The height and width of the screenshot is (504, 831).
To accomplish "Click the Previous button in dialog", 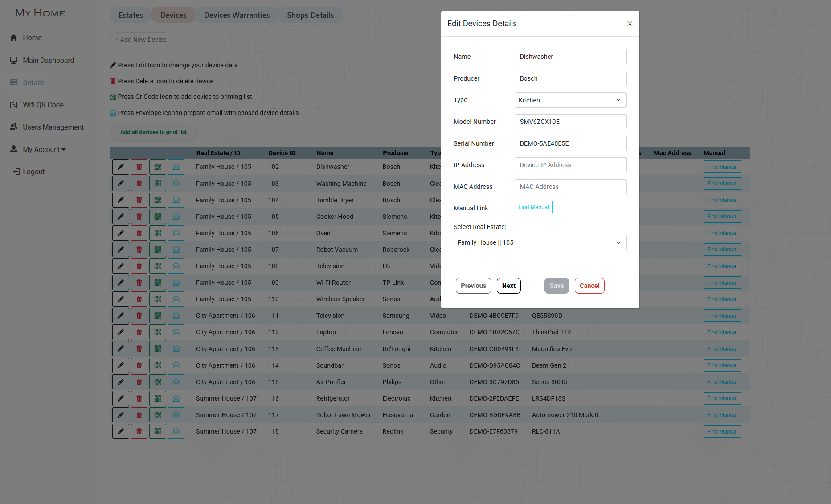I will [473, 286].
